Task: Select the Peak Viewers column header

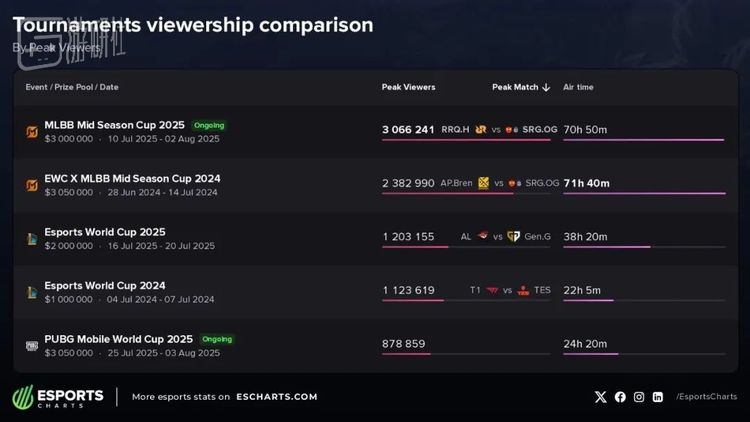Action: [x=408, y=87]
